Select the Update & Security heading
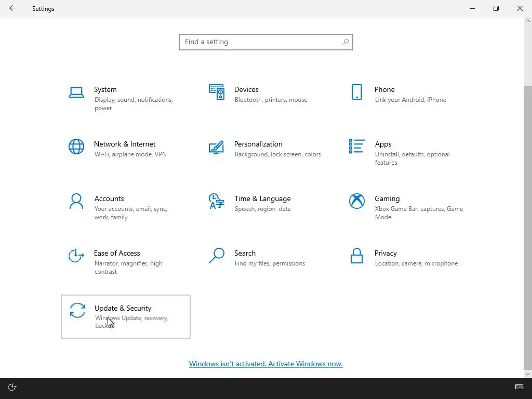The width and height of the screenshot is (532, 399). [123, 309]
